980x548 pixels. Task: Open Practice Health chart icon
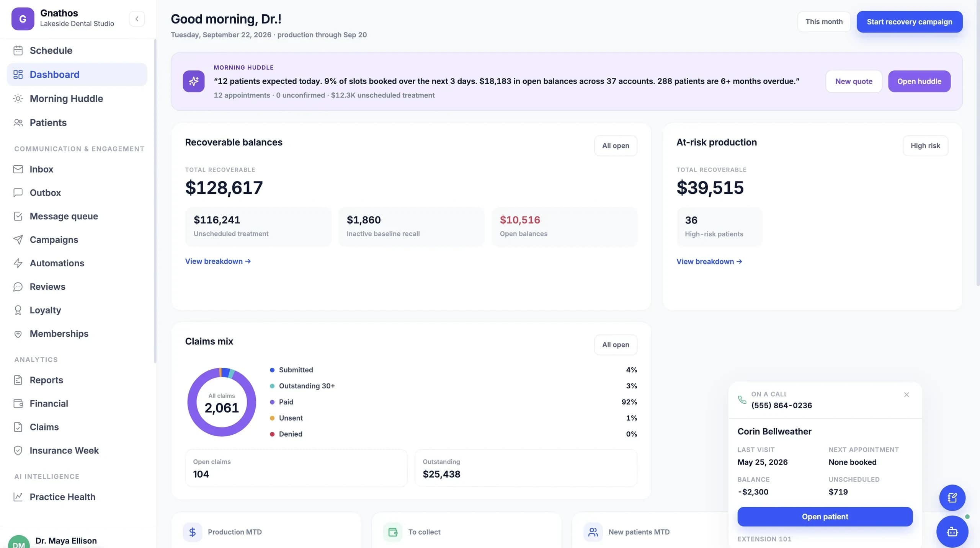(18, 497)
